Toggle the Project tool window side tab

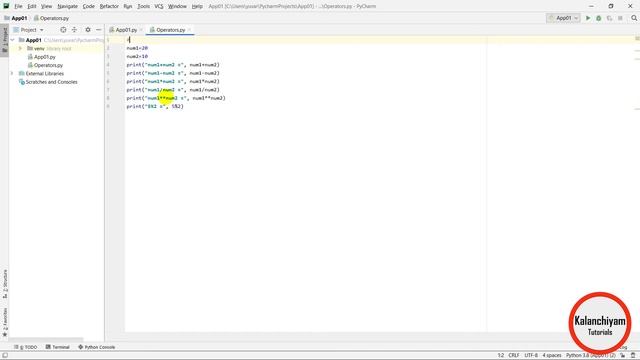click(x=4, y=40)
